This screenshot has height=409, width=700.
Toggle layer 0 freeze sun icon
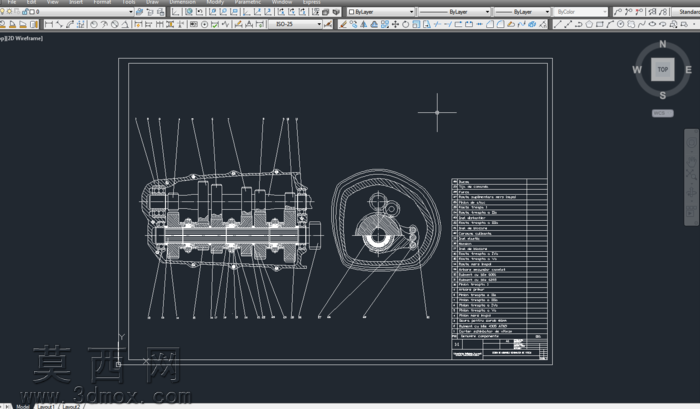9,12
